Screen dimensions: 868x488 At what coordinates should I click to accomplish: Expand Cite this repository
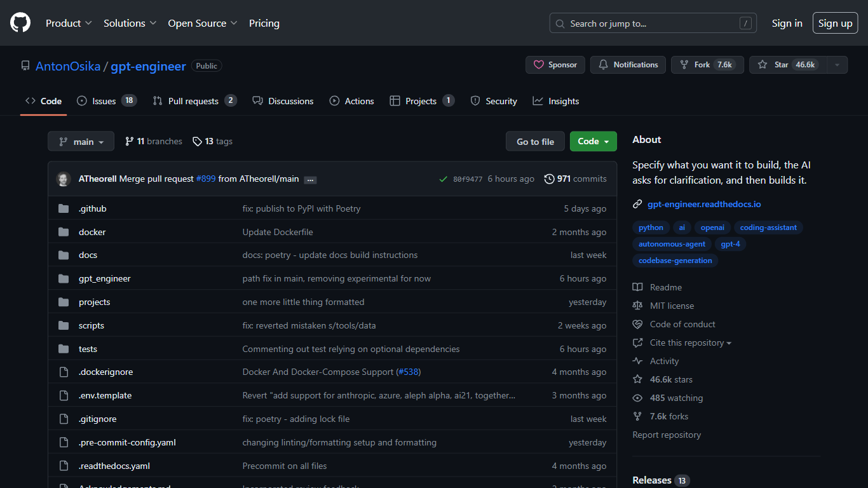690,342
